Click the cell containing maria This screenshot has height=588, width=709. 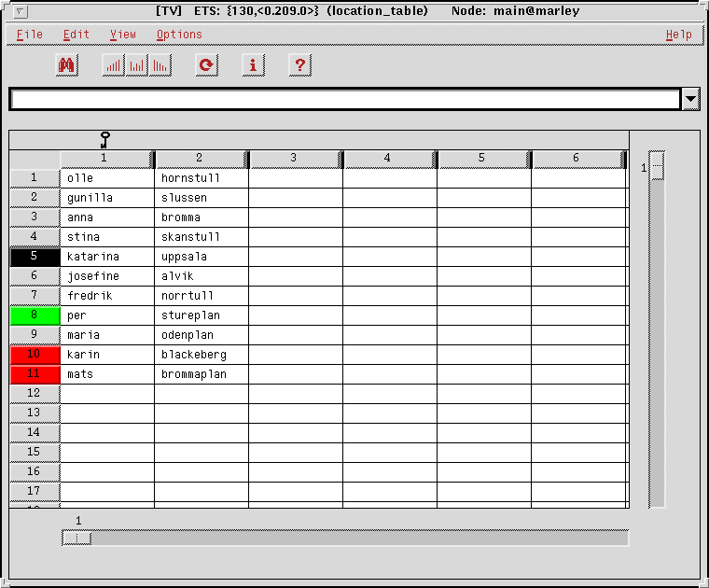107,335
